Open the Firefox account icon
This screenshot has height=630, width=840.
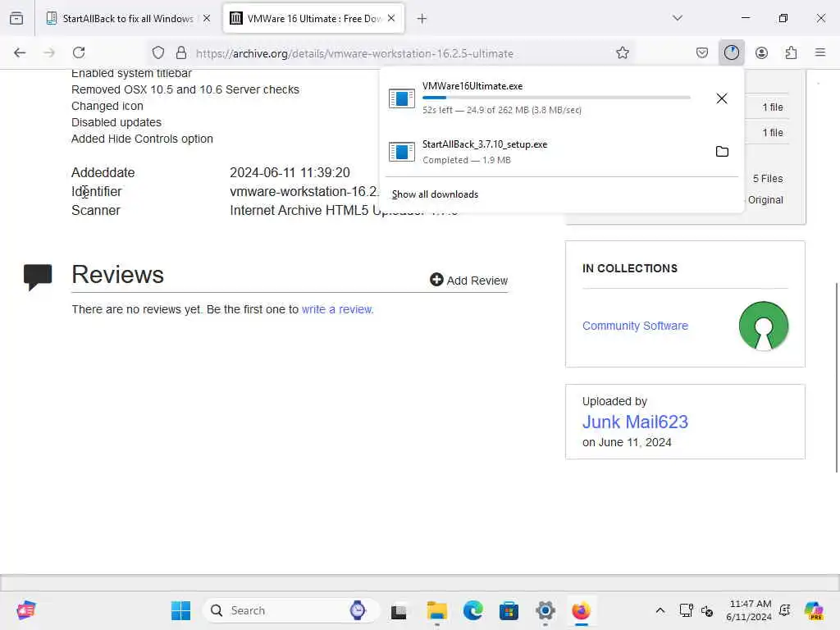762,52
